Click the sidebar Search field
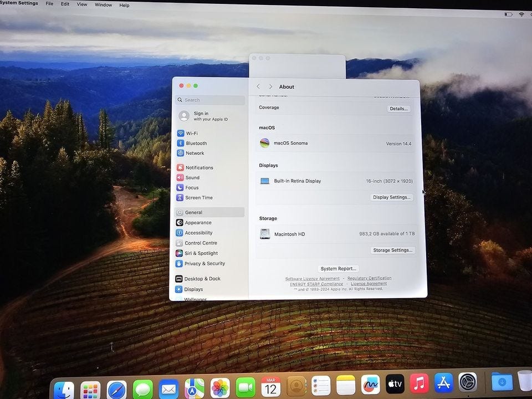Screen dimensions: 532x399 [210, 100]
